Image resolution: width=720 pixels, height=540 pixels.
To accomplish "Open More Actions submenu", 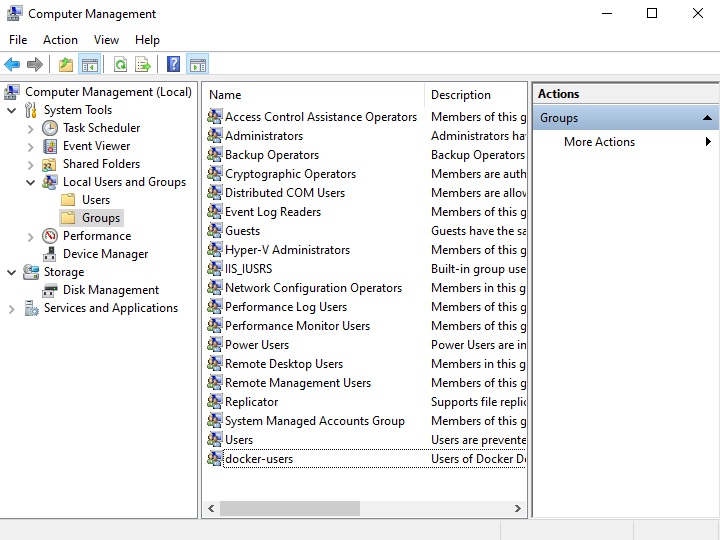I will tap(599, 142).
